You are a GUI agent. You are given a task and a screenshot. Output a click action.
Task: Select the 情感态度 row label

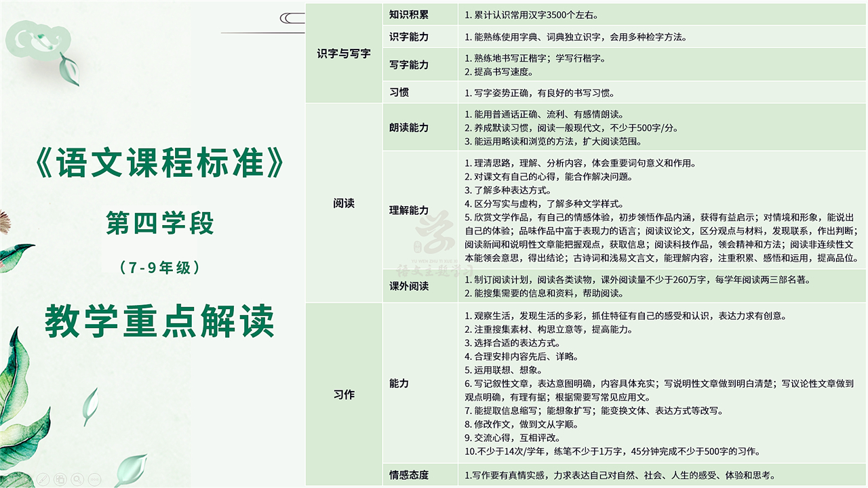(x=409, y=475)
